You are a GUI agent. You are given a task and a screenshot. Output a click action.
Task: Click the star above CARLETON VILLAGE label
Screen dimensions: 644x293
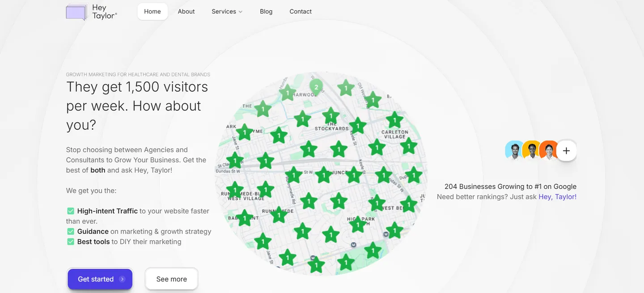[394, 119]
